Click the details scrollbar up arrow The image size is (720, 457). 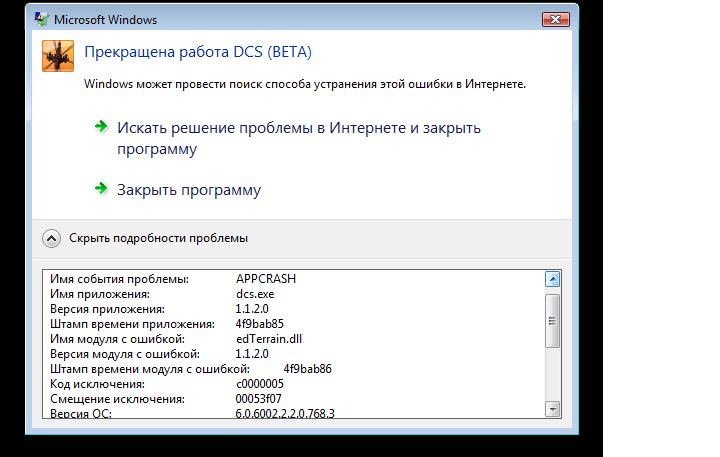pos(552,279)
